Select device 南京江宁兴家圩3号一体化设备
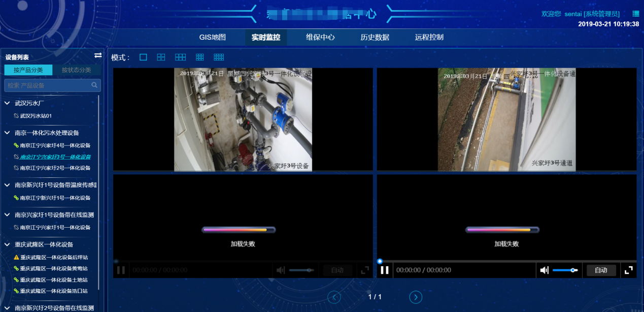Image resolution: width=644 pixels, height=312 pixels. pos(55,157)
